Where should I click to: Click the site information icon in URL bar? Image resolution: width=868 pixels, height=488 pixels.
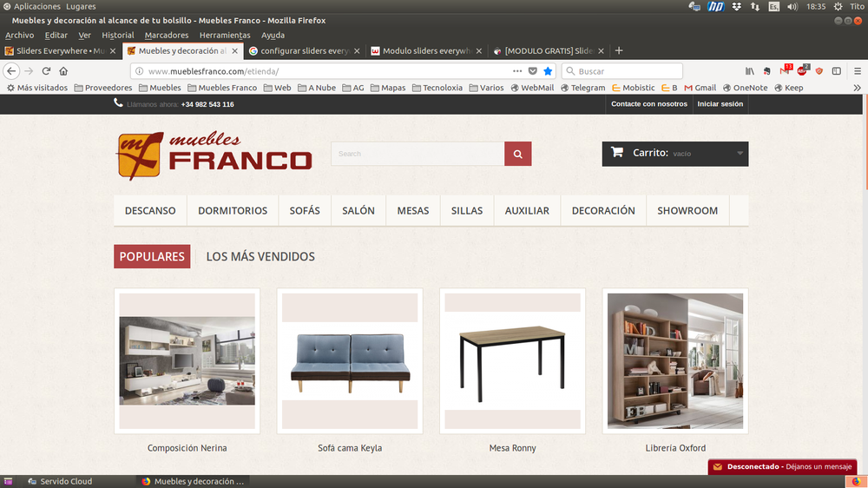coord(140,71)
